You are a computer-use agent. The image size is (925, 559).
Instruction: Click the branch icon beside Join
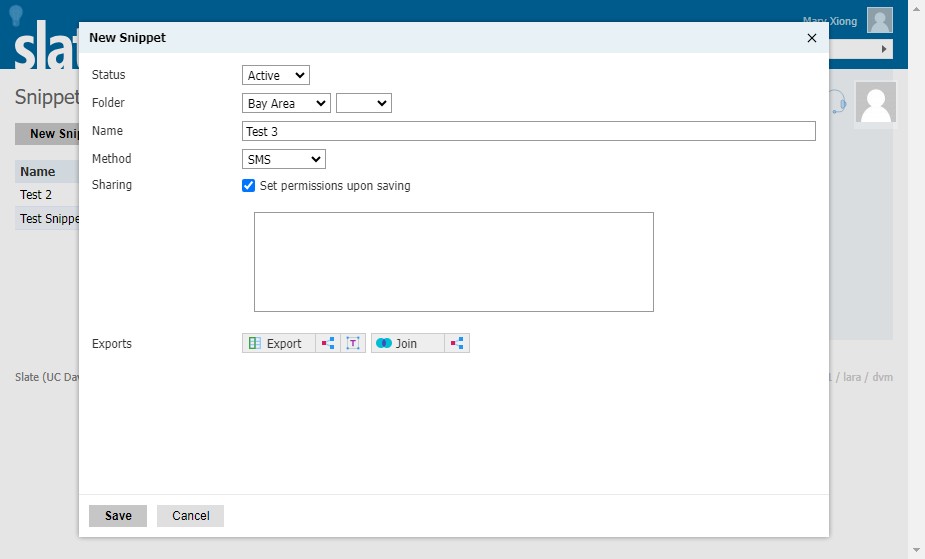[x=457, y=343]
